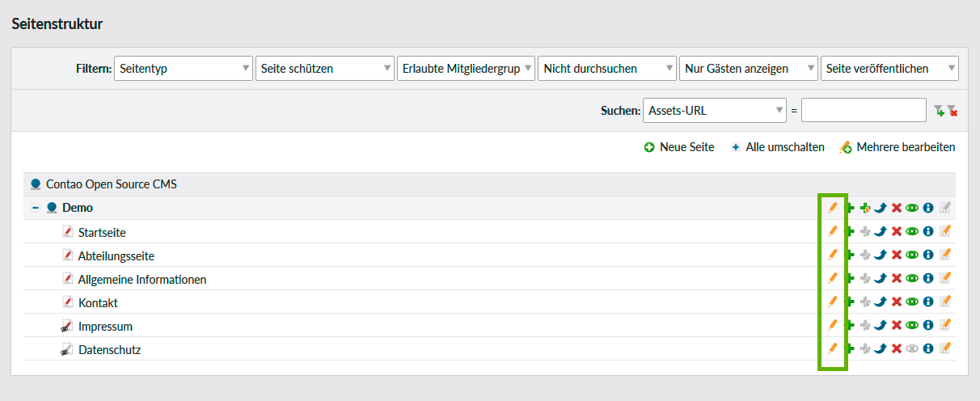Image resolution: width=980 pixels, height=401 pixels.
Task: Reset filters with the red funnel icon
Action: pos(952,111)
